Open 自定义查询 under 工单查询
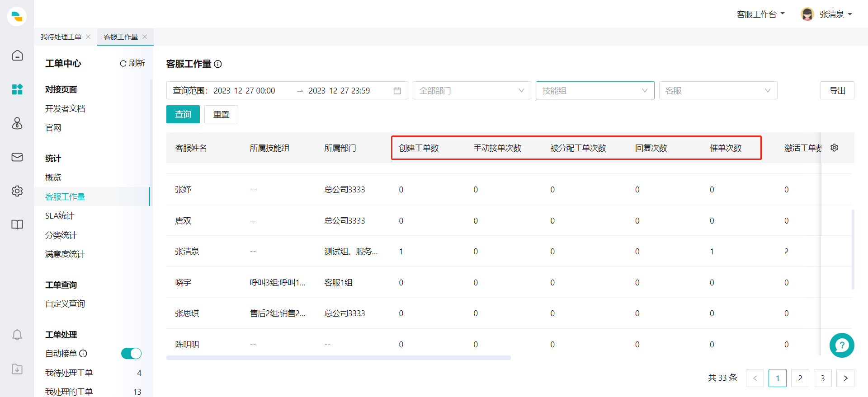 coord(65,304)
